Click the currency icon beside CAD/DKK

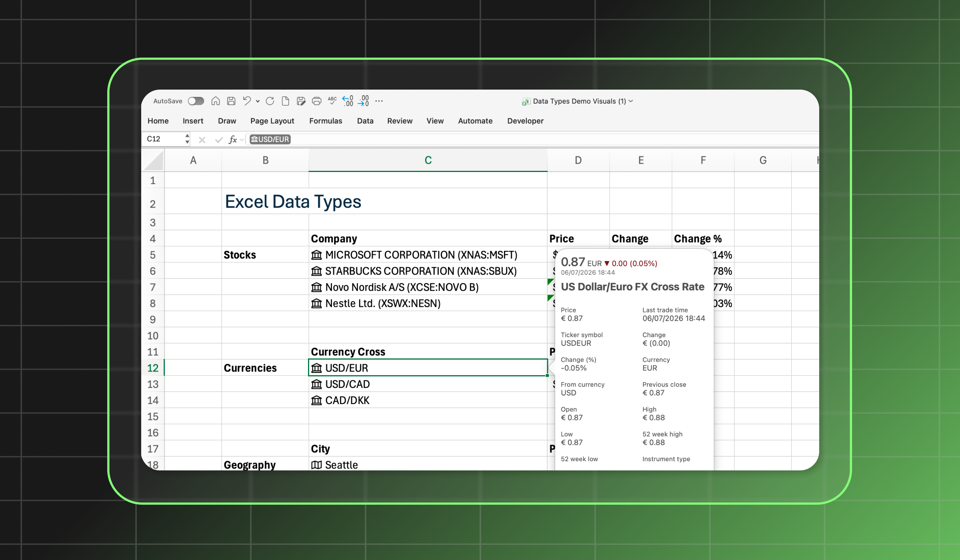tap(316, 400)
